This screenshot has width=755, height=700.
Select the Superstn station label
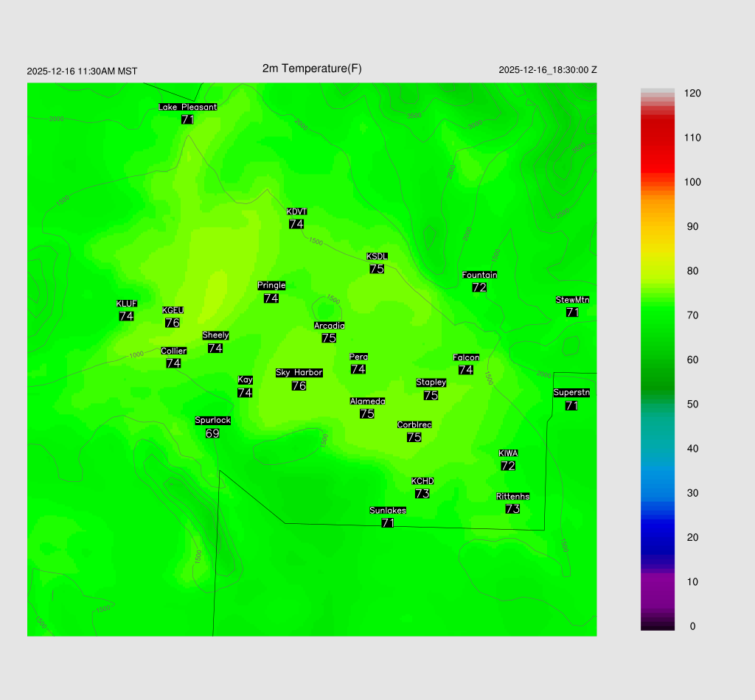(x=571, y=393)
